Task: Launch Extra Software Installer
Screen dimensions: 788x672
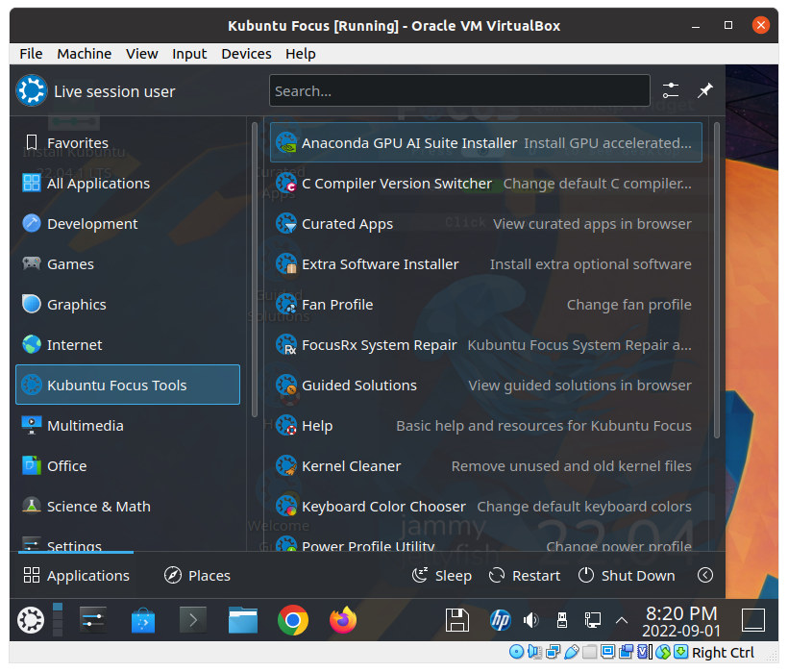Action: [x=486, y=263]
